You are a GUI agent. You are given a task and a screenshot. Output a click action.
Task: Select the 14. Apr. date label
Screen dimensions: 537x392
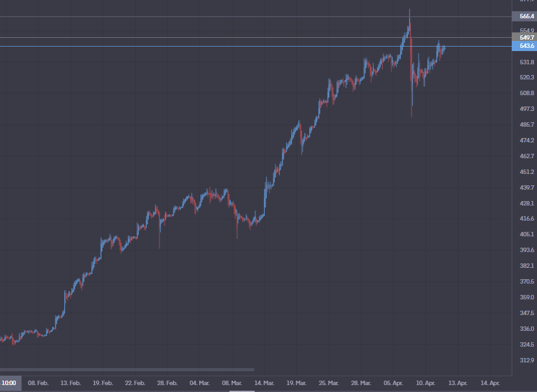pos(490,383)
